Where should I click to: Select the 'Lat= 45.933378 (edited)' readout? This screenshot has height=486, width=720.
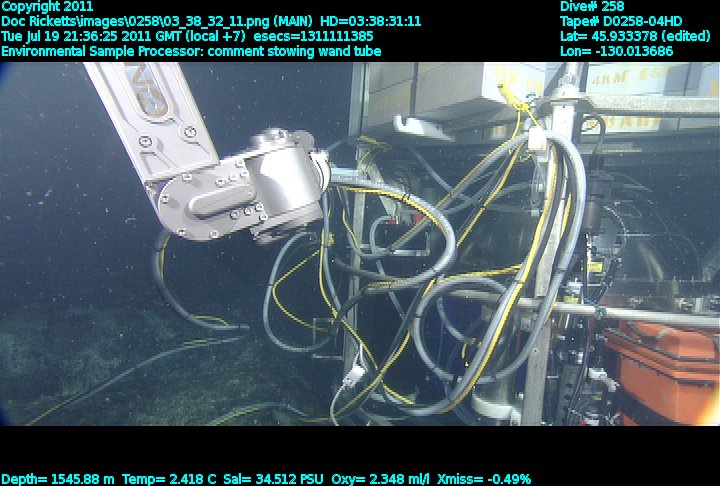[635, 36]
